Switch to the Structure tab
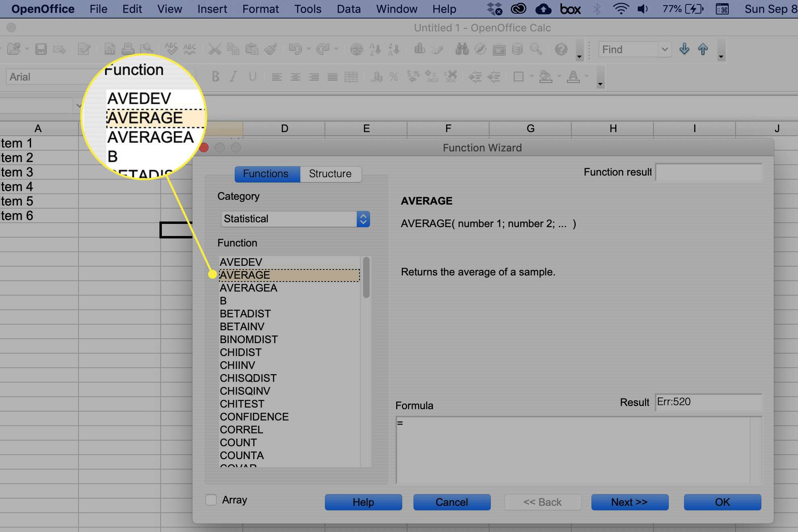798x532 pixels. (x=331, y=174)
